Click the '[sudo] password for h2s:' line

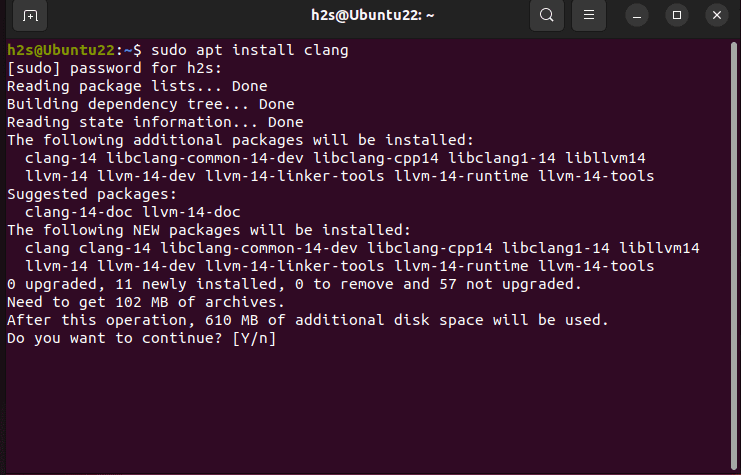pos(114,69)
